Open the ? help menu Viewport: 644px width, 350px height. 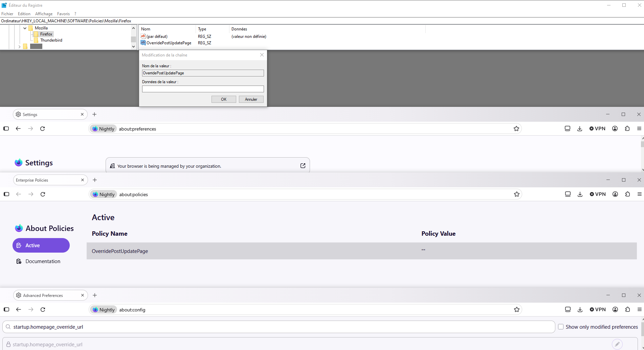(x=75, y=14)
